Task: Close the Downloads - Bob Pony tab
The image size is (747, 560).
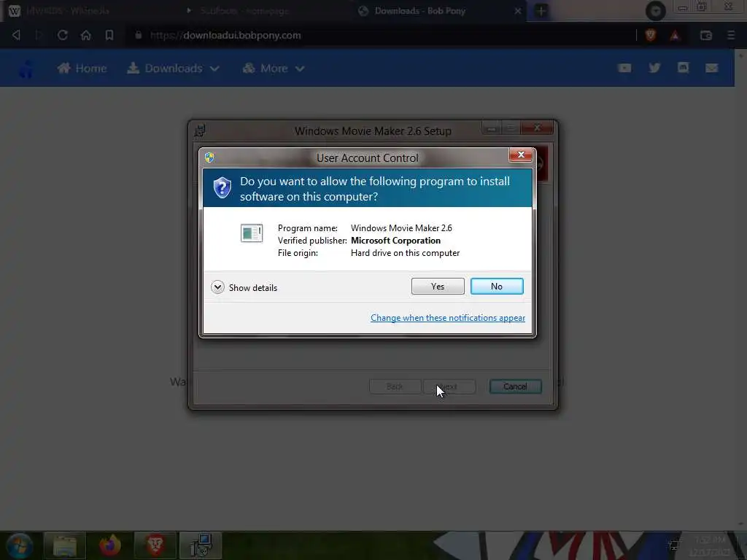Action: coord(518,10)
